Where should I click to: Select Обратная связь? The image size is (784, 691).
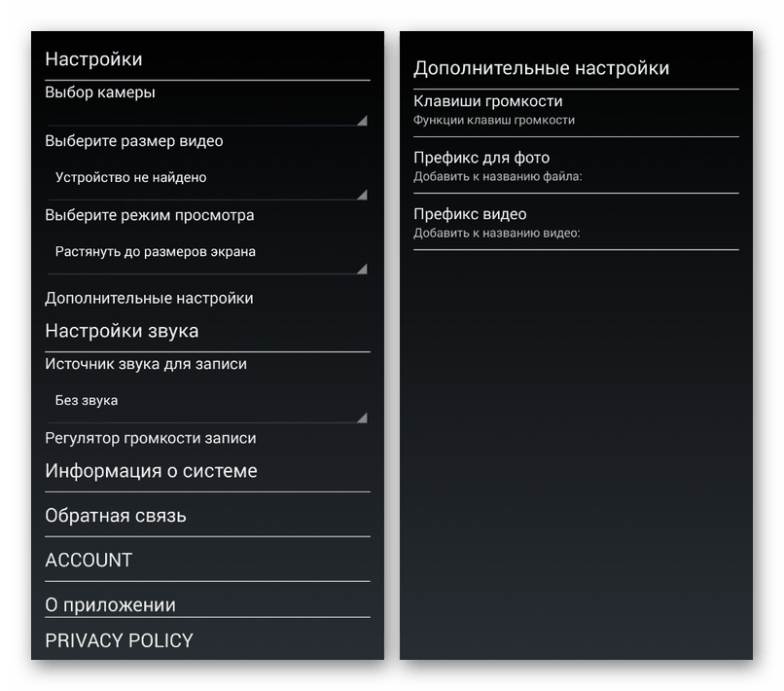(x=116, y=516)
